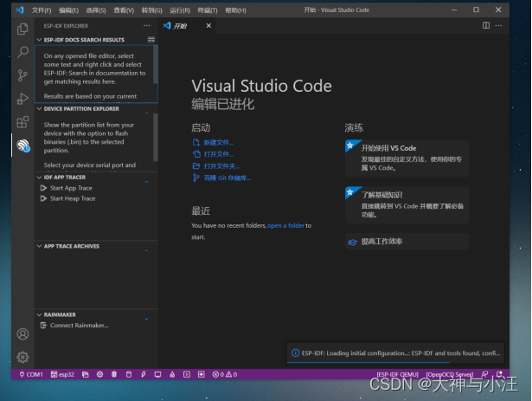
Task: Click OpenOCD Server status bar item
Action: (x=450, y=374)
